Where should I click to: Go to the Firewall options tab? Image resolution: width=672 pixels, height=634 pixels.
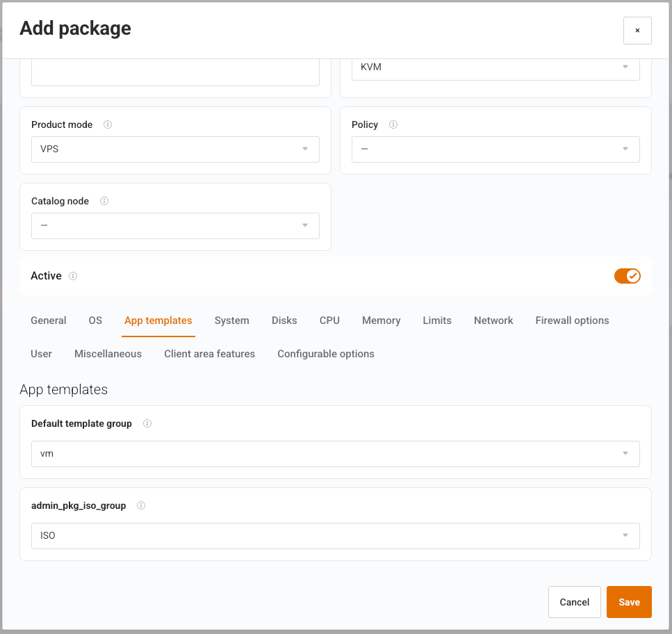572,320
